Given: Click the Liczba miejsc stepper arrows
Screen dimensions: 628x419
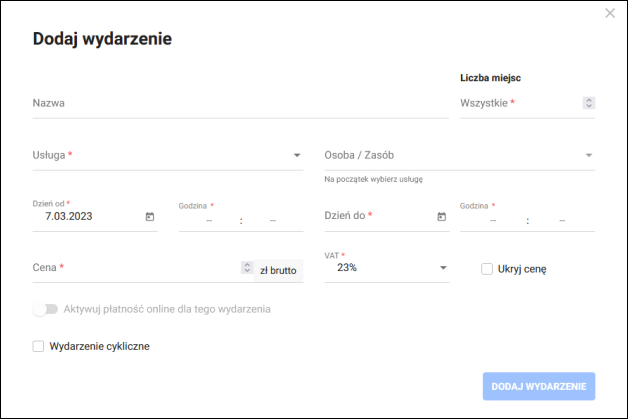Looking at the screenshot, I should (589, 102).
